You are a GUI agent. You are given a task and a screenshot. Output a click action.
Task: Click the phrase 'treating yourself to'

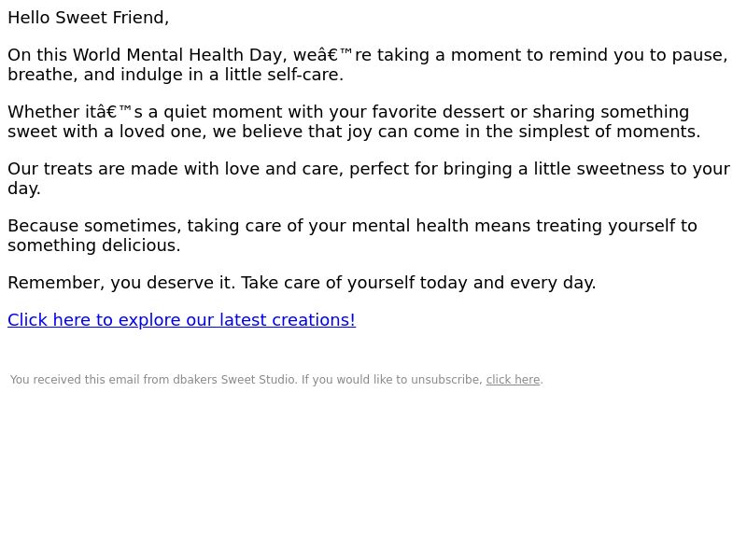coord(616,226)
